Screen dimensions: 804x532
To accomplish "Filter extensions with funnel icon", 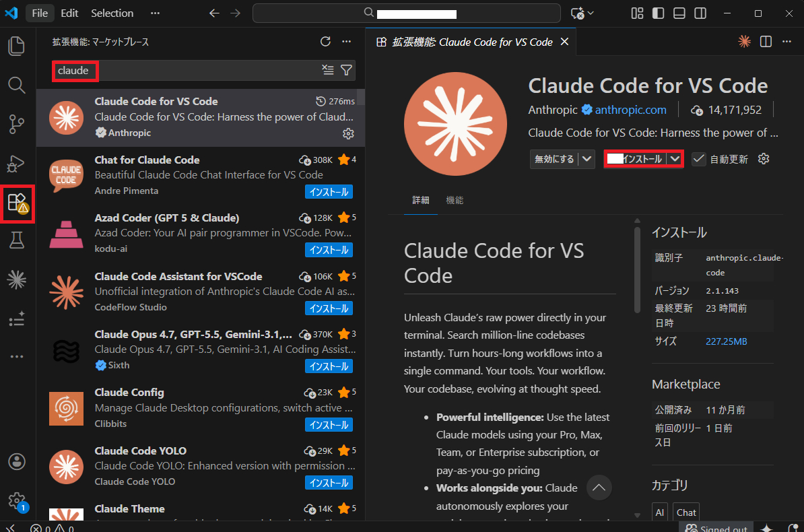I will coord(347,70).
